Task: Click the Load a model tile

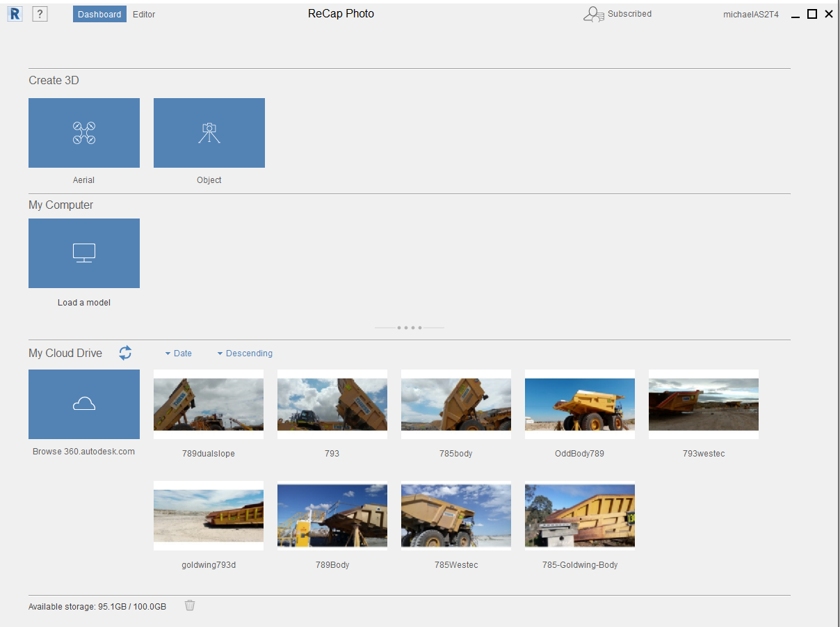Action: (84, 253)
